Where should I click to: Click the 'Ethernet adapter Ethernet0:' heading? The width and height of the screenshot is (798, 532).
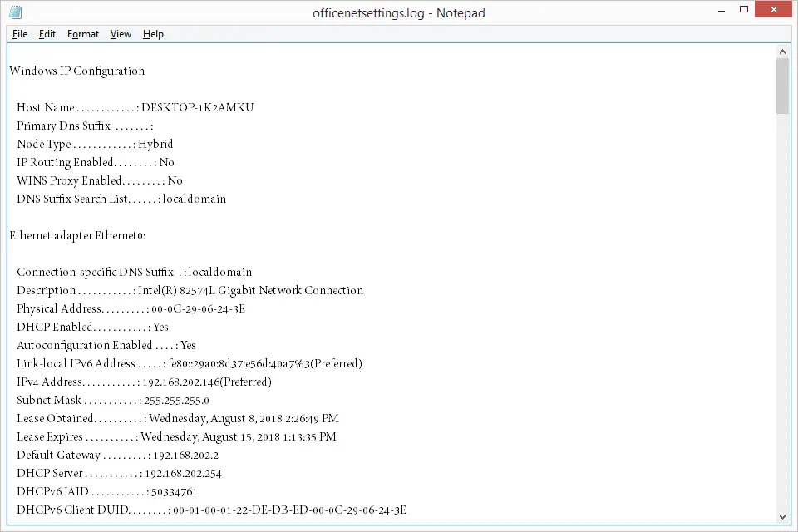(x=77, y=236)
